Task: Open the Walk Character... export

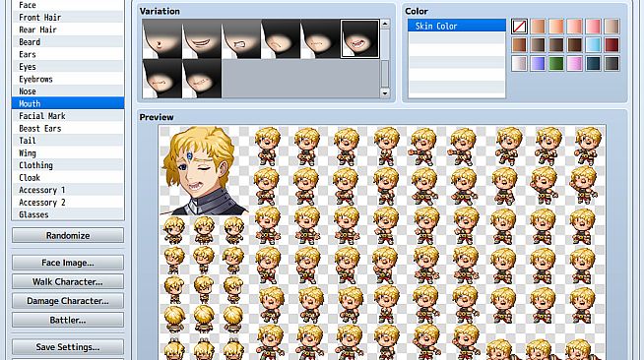Action: (x=68, y=281)
